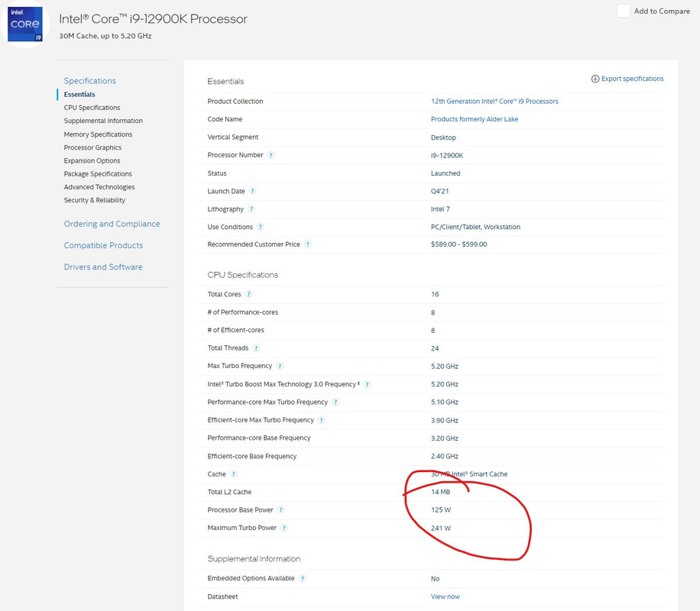Screen dimensions: 700x611
Task: Open help icon next to Total Threads
Action: point(256,348)
